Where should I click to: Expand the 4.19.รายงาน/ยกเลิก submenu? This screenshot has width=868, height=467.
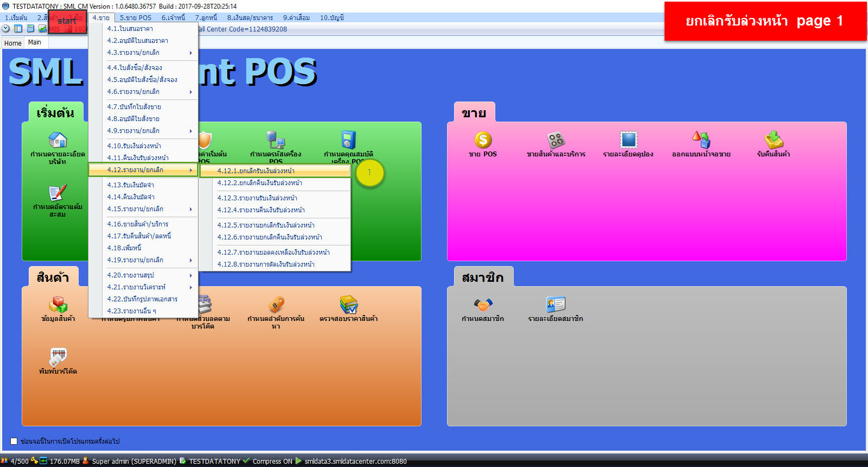pyautogui.click(x=143, y=260)
